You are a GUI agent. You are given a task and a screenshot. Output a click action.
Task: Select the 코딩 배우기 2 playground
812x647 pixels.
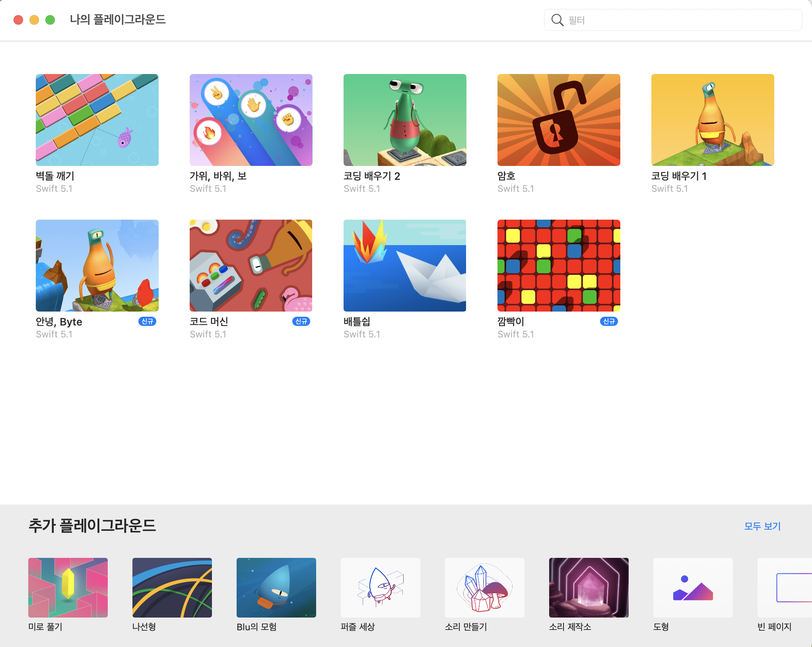click(x=405, y=120)
